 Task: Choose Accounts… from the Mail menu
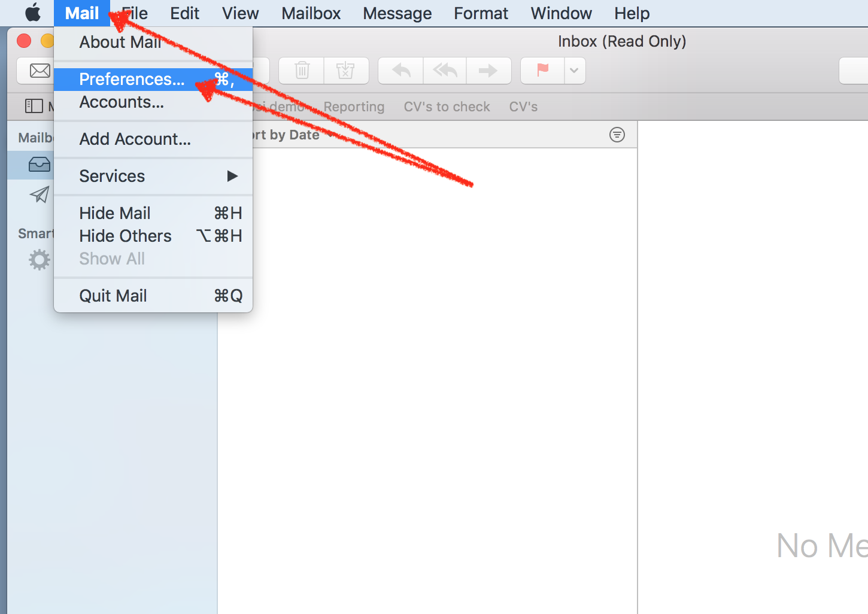coord(153,102)
